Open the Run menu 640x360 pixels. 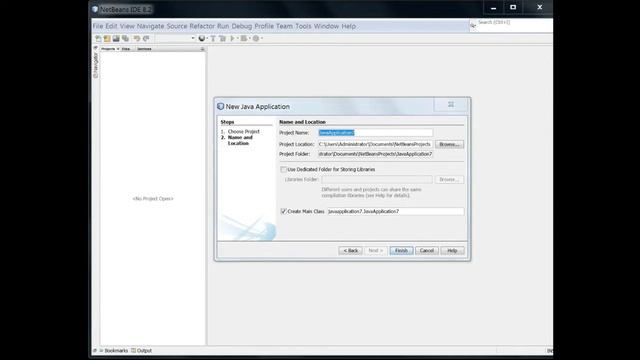(x=223, y=26)
